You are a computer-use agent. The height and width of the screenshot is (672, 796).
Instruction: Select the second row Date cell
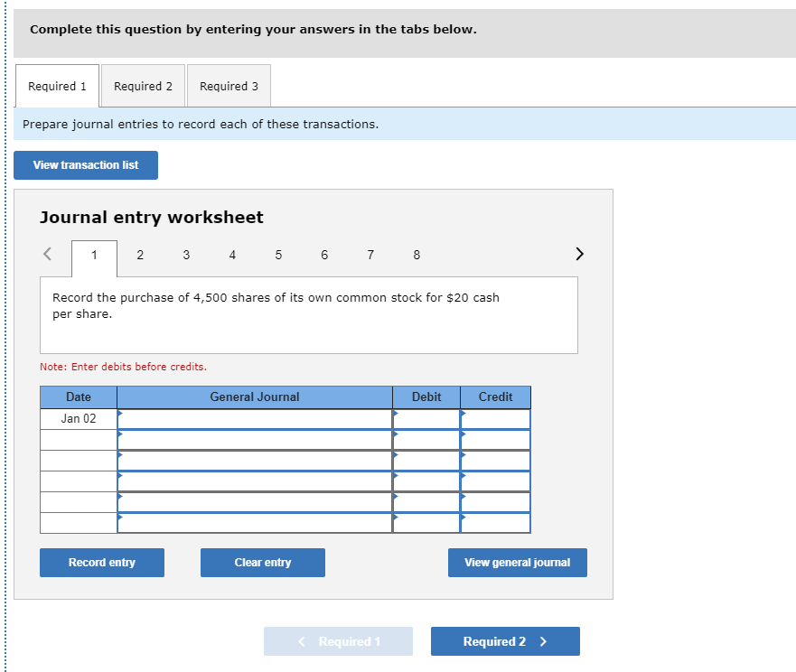pos(78,439)
